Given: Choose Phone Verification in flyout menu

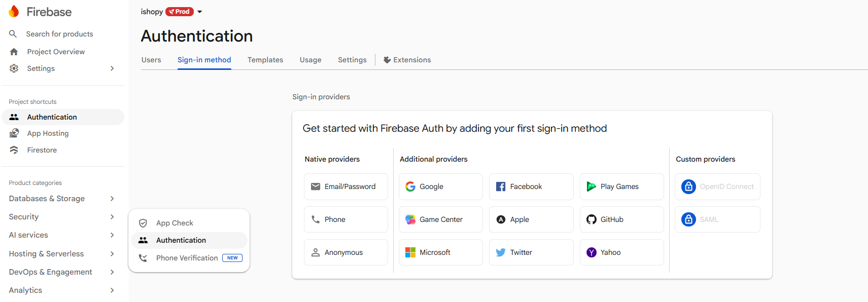Looking at the screenshot, I should tap(189, 258).
